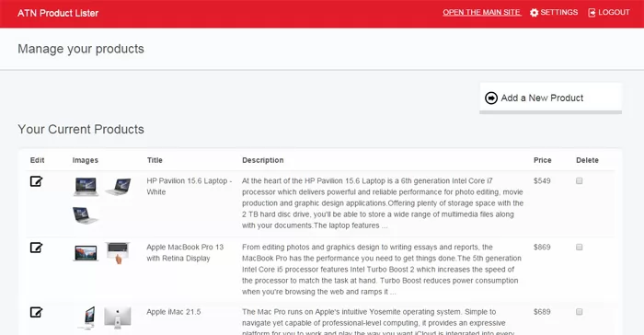Image resolution: width=644 pixels, height=335 pixels.
Task: Click the Your Current Products heading
Action: (x=81, y=130)
